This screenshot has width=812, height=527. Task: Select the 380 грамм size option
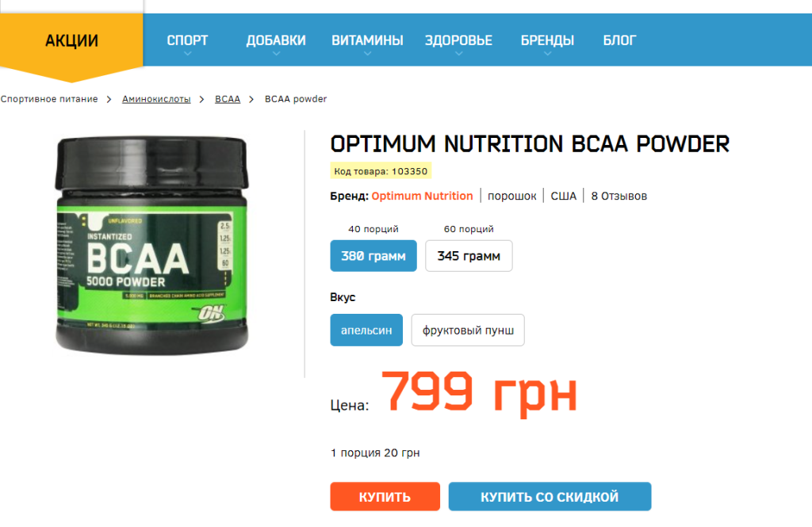373,256
